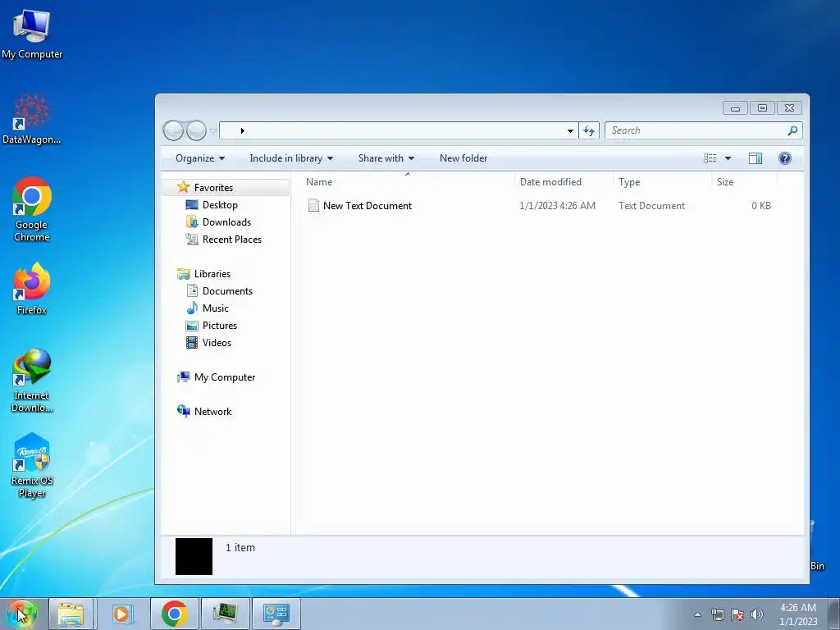Open Windows Media Player from the taskbar
This screenshot has width=840, height=630.
click(121, 614)
